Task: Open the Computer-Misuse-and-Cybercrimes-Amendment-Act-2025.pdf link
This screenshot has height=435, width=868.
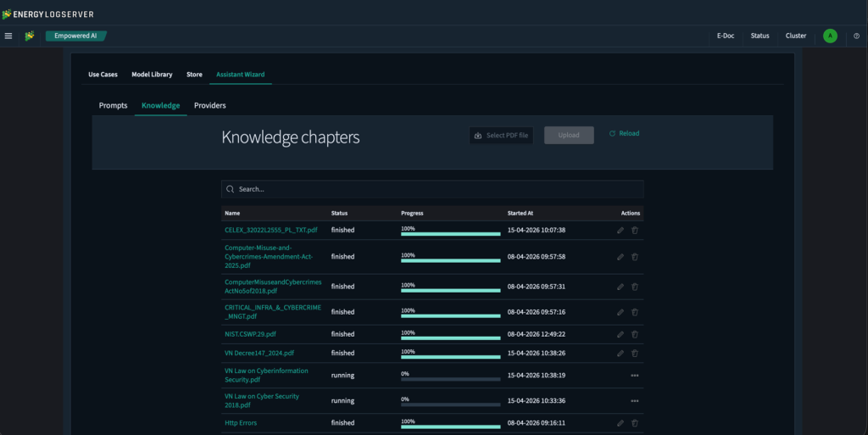Action: (x=270, y=256)
